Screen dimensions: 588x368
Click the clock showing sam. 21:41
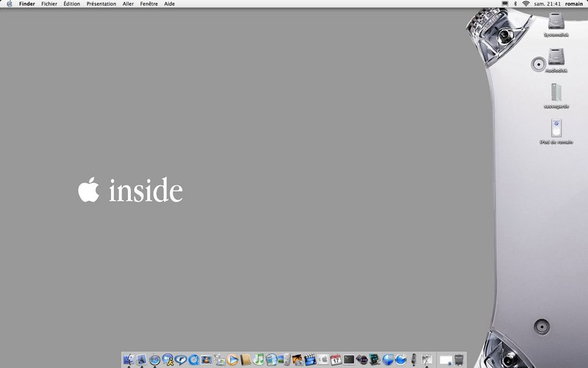[x=548, y=4]
